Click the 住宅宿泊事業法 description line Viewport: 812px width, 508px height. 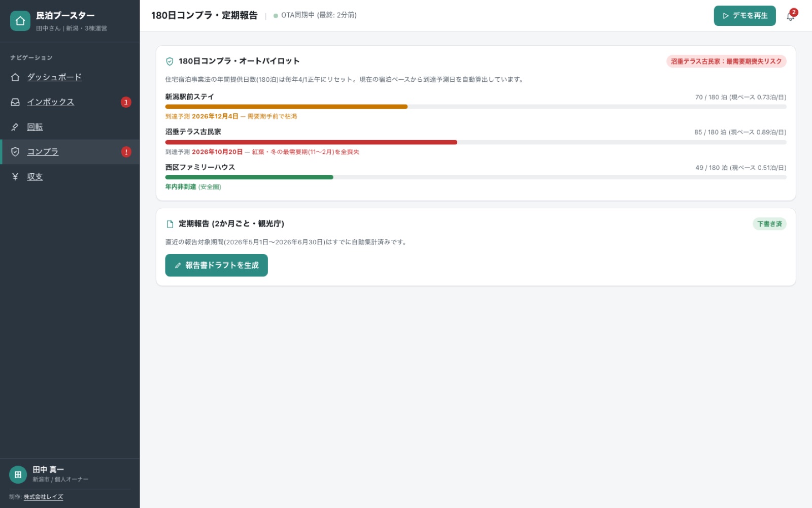345,80
